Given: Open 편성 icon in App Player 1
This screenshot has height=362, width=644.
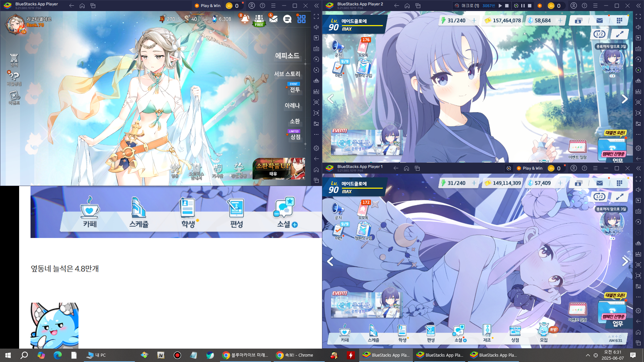Looking at the screenshot, I should 431,334.
